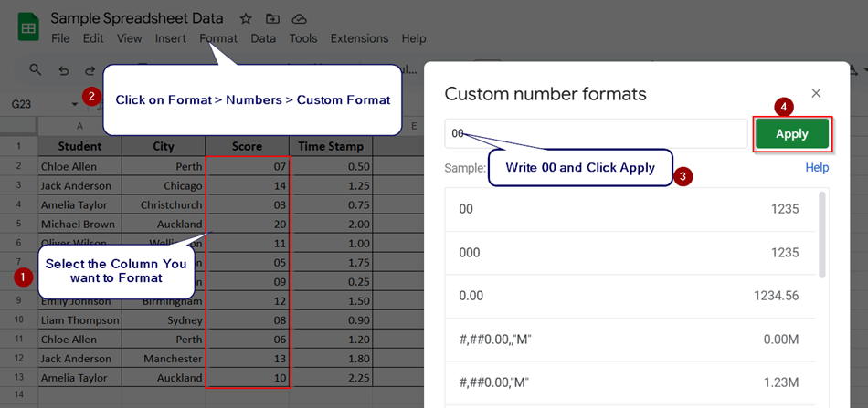The height and width of the screenshot is (408, 868).
Task: Select row 1 header
Action: pos(19,147)
